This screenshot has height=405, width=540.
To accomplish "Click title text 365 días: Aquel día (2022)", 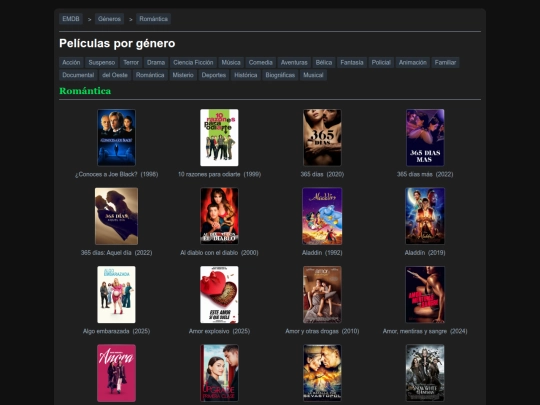I will click(116, 253).
